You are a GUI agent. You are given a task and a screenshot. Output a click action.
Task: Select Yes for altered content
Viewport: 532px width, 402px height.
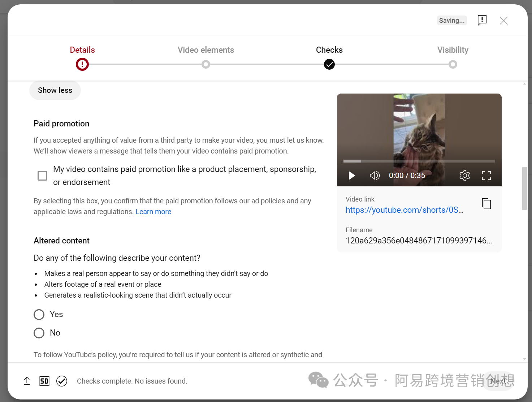(39, 315)
